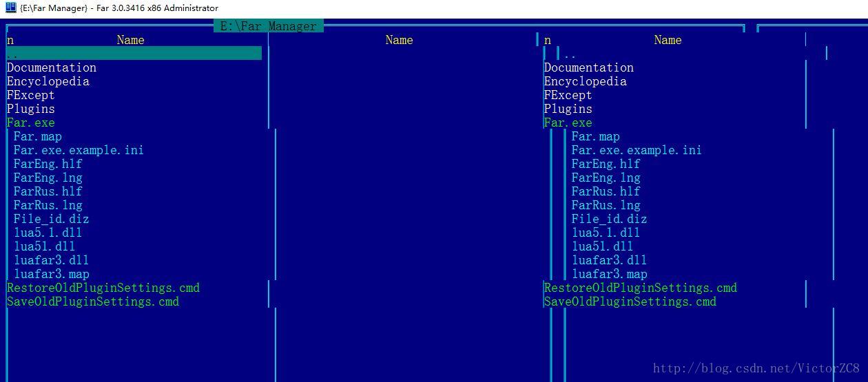
Task: Click the left panel Name column header
Action: (130, 40)
